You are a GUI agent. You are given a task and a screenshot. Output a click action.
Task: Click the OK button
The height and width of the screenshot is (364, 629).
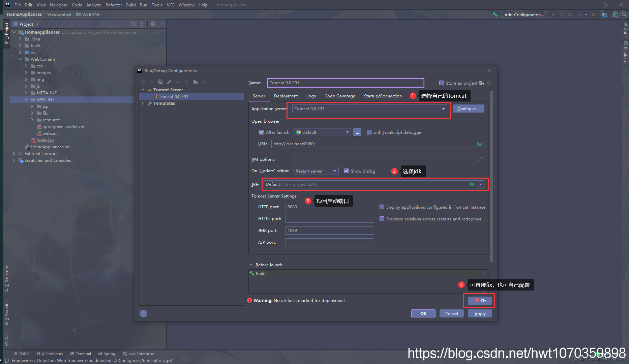(423, 314)
